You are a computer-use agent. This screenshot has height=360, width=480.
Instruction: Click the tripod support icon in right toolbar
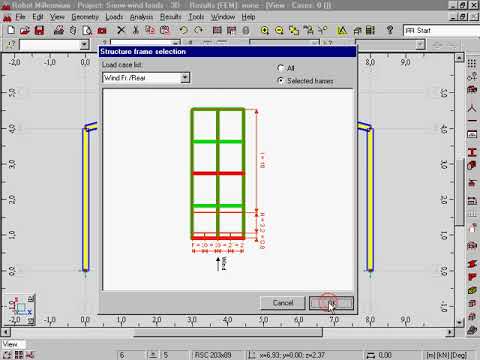[x=472, y=108]
